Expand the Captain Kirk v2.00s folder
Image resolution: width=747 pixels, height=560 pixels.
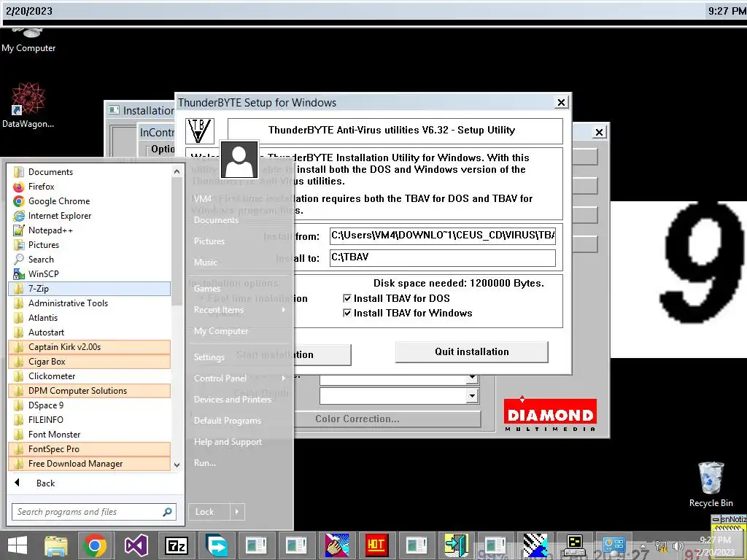coord(89,347)
